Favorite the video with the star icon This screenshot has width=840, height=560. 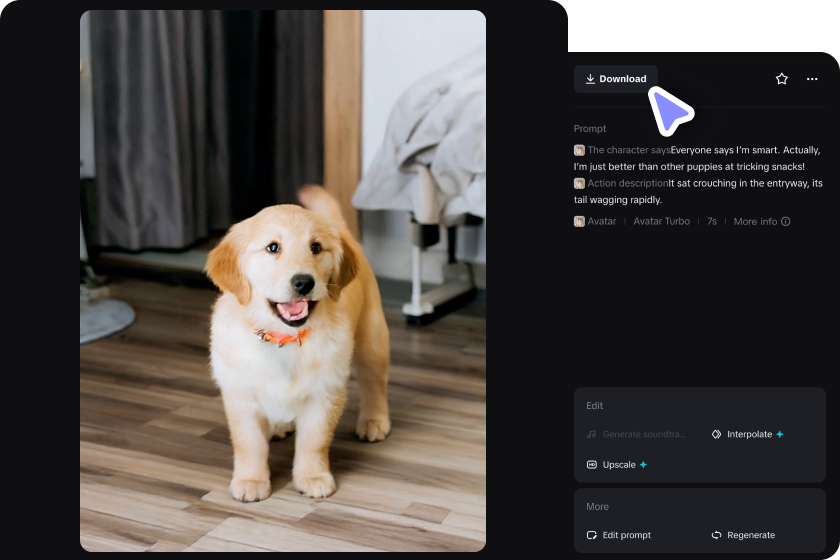pyautogui.click(x=782, y=79)
